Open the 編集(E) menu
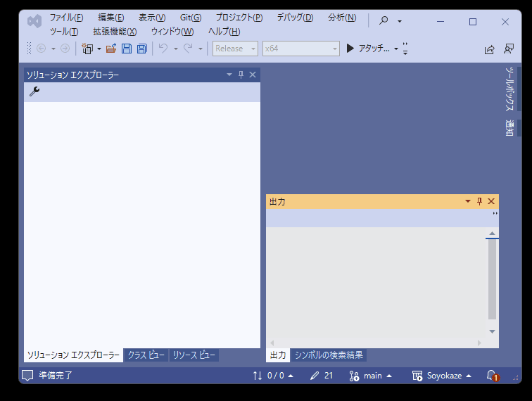532x401 pixels. 111,18
